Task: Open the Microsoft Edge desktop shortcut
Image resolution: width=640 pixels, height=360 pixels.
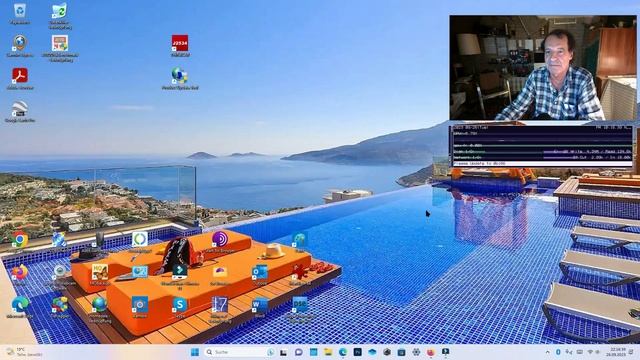Action: tap(19, 304)
